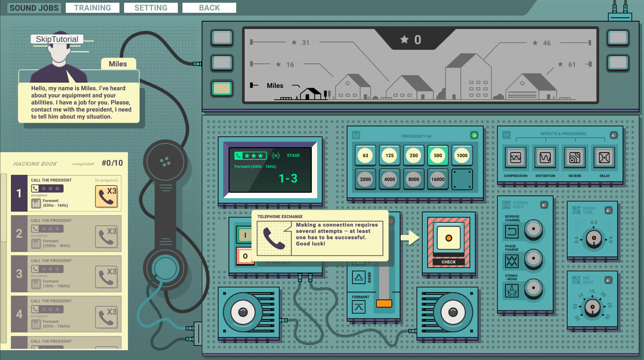Switch on the I power button
The width and height of the screenshot is (644, 360).
click(245, 235)
